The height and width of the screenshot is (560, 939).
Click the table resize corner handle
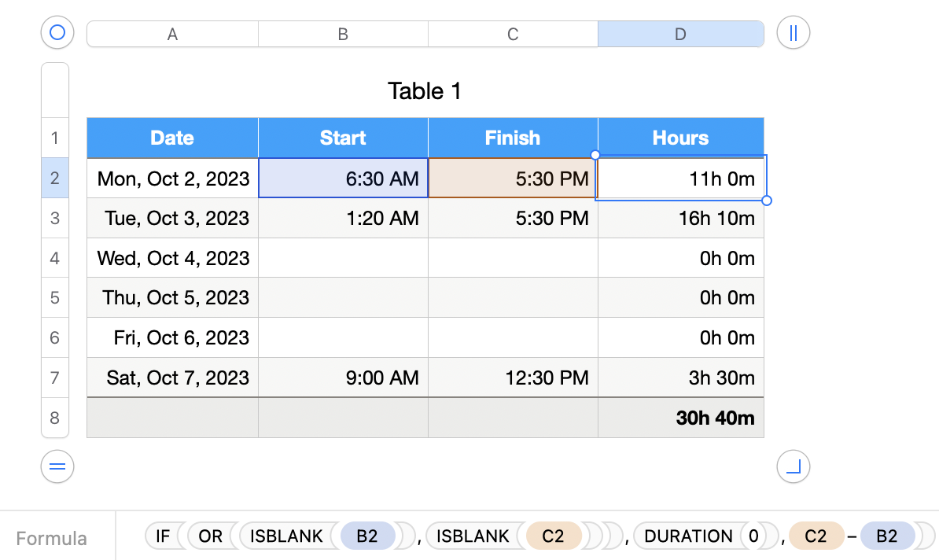point(793,466)
